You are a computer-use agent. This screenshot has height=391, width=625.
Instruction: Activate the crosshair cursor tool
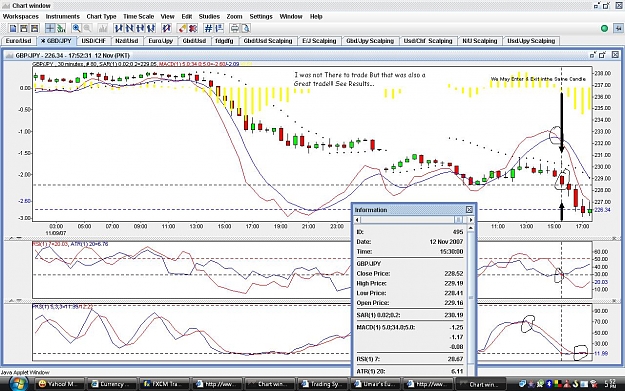[50, 28]
